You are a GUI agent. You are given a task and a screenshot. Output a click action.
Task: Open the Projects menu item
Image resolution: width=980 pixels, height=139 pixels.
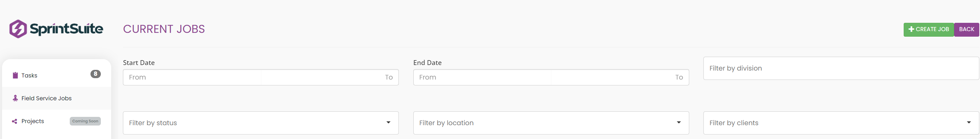[x=57, y=121]
